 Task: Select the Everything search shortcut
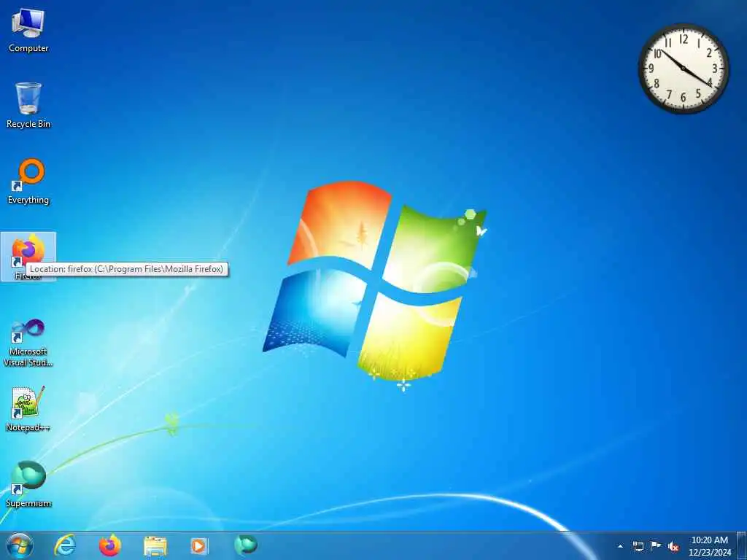click(x=28, y=182)
